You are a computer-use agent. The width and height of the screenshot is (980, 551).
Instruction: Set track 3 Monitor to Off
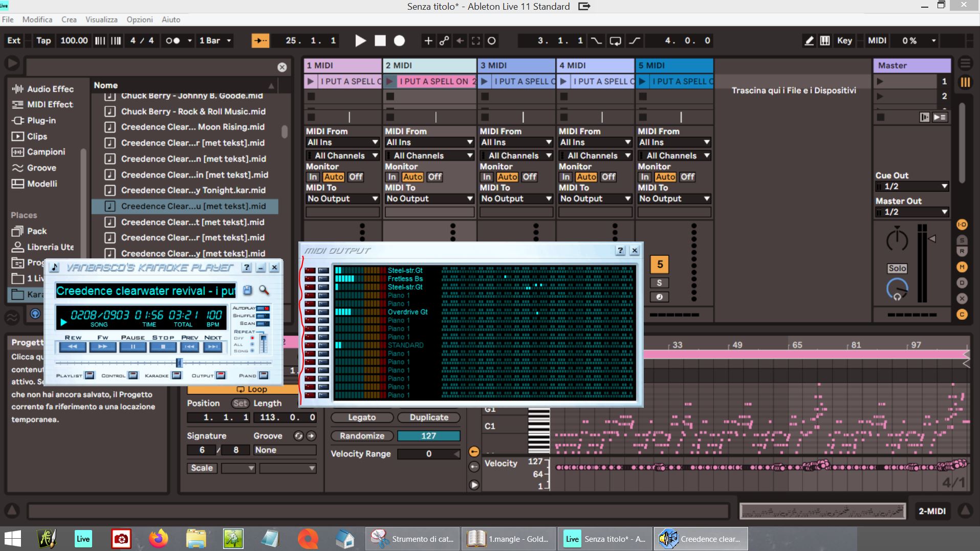click(530, 177)
